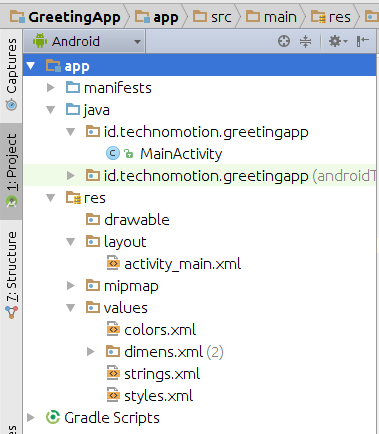Open the Structure side tab
This screenshot has width=379, height=434.
[x=11, y=275]
